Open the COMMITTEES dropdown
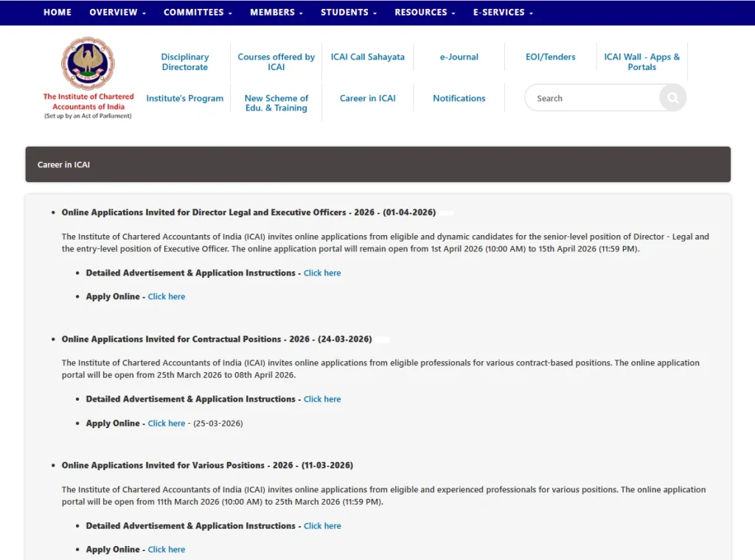This screenshot has height=560, width=755. point(197,12)
